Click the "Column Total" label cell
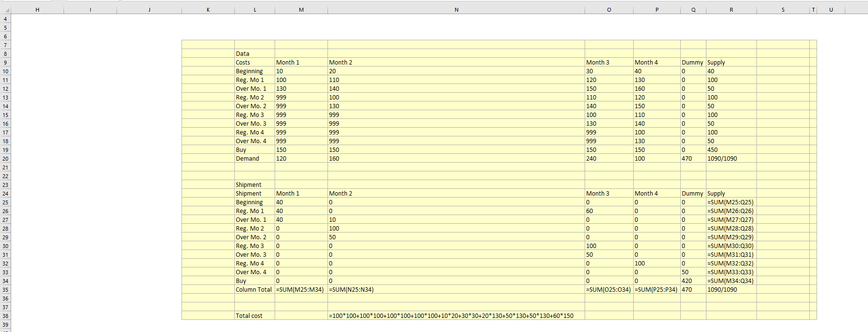 (x=254, y=290)
